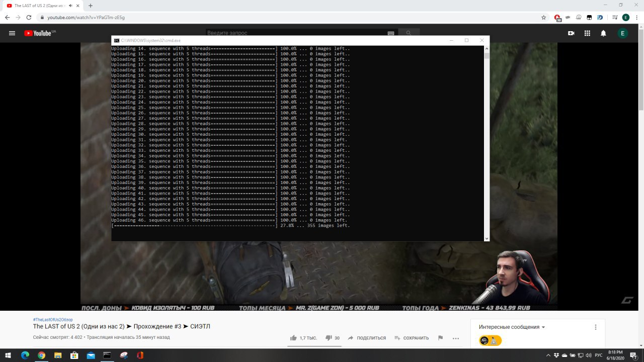Image resolution: width=644 pixels, height=362 pixels.
Task: Click the cmd line showing 355 images left
Action: pos(230,226)
